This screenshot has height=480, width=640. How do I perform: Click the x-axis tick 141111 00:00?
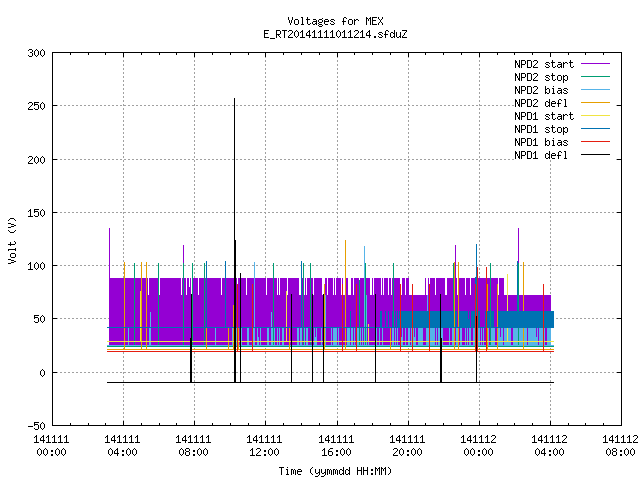click(51, 446)
